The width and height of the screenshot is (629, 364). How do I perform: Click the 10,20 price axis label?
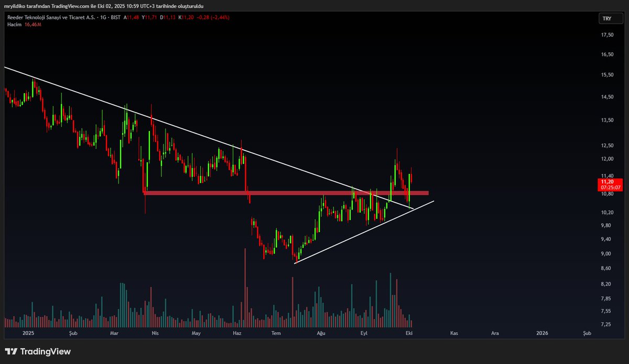(607, 212)
